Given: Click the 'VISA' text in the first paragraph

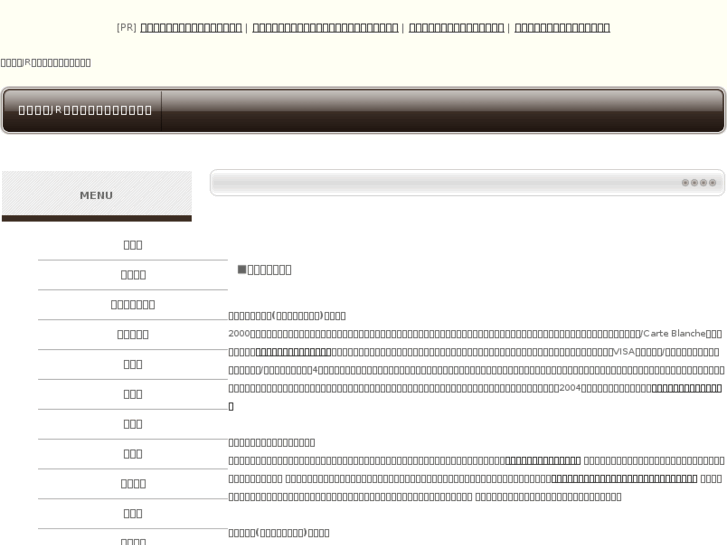Looking at the screenshot, I should (624, 352).
